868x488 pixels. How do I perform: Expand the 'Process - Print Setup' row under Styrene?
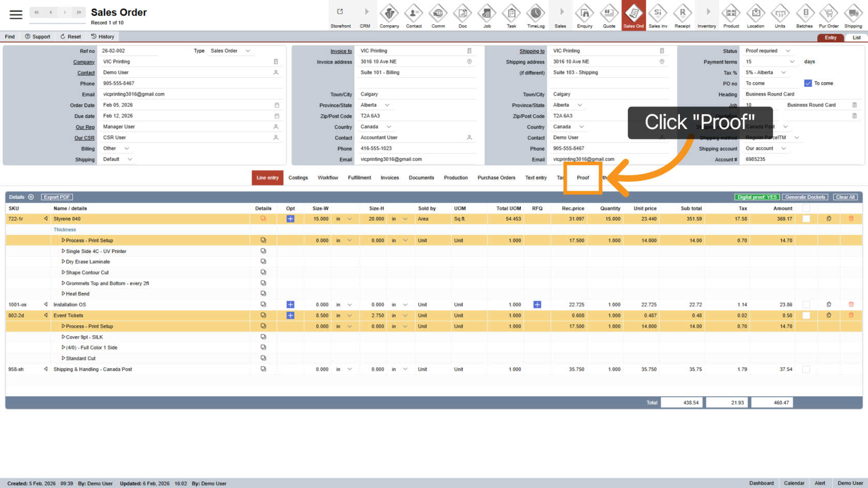pos(63,241)
